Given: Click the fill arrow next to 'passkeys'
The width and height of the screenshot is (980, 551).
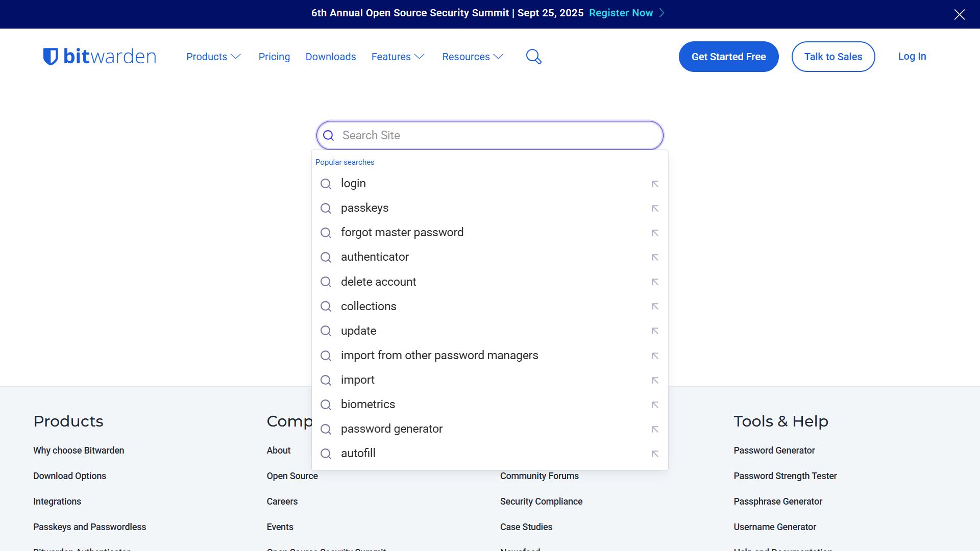Looking at the screenshot, I should click(655, 208).
